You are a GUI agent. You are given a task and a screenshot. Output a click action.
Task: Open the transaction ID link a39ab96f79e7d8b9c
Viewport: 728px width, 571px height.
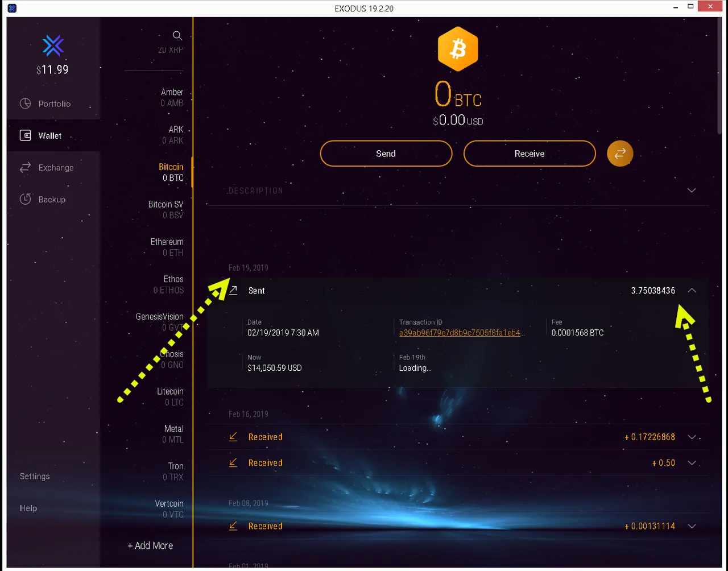pyautogui.click(x=461, y=333)
